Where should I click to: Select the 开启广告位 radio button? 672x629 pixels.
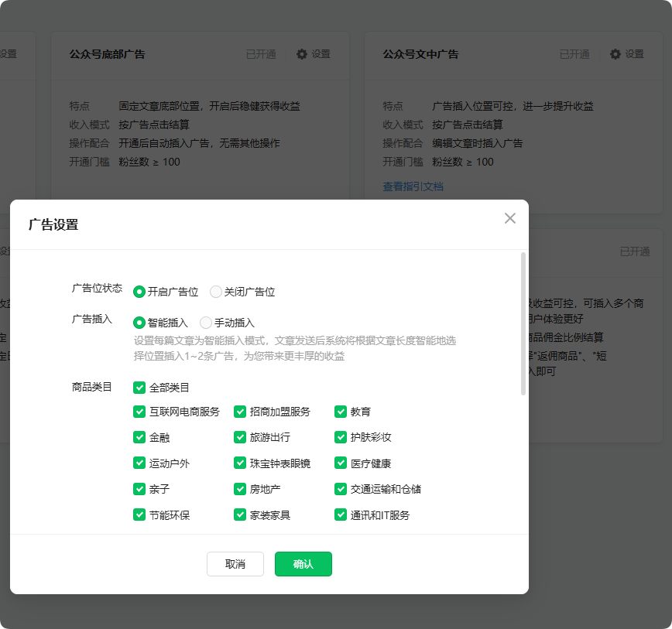pos(139,292)
